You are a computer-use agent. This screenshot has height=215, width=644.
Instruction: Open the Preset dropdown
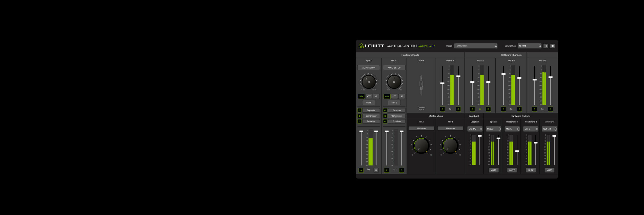tap(476, 46)
